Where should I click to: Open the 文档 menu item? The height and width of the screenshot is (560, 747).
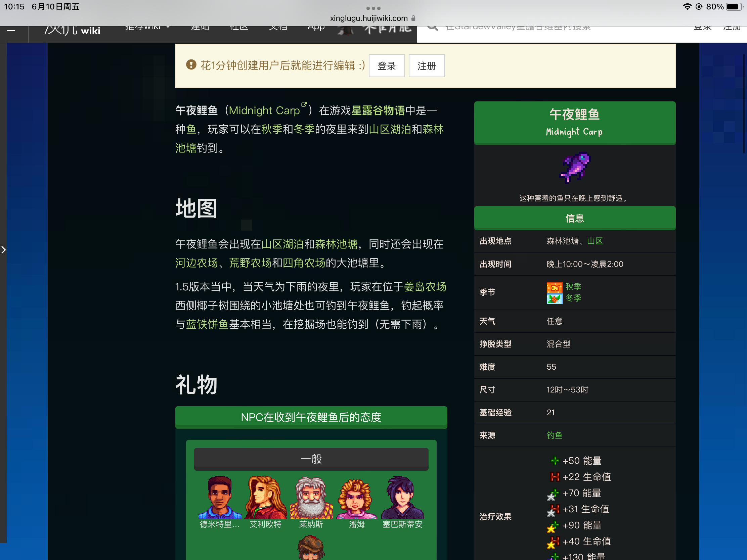pos(278,28)
